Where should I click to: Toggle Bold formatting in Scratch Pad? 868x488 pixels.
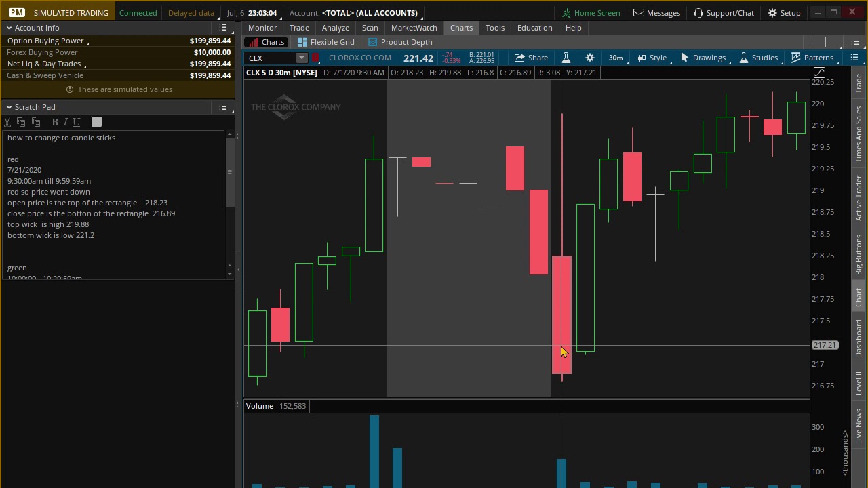click(55, 122)
